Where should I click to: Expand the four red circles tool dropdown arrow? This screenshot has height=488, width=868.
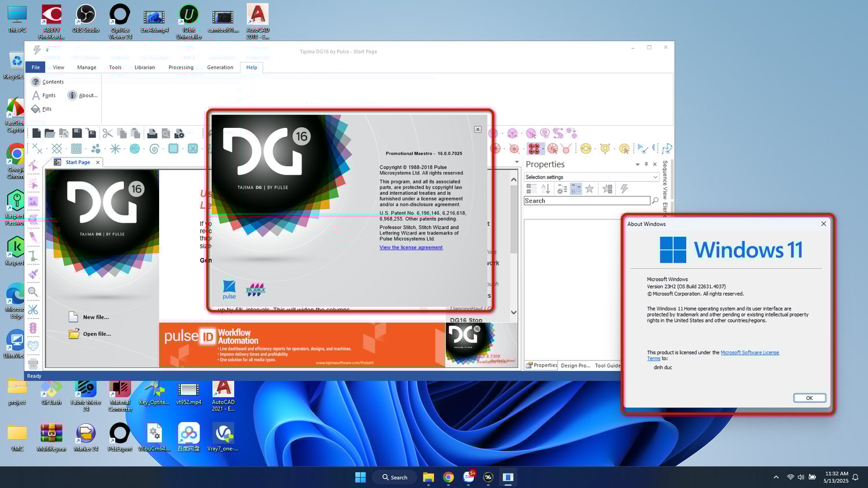[x=542, y=149]
